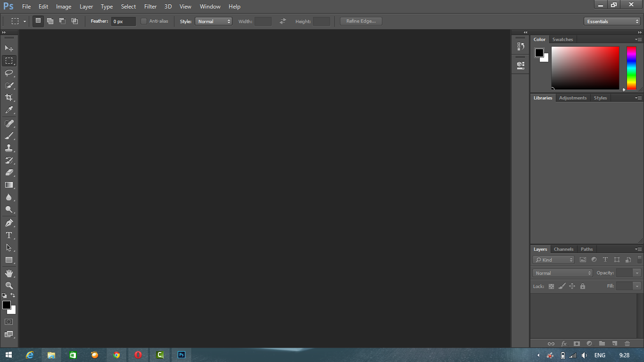This screenshot has width=644, height=362.
Task: Click the Feather input field
Action: pos(124,21)
